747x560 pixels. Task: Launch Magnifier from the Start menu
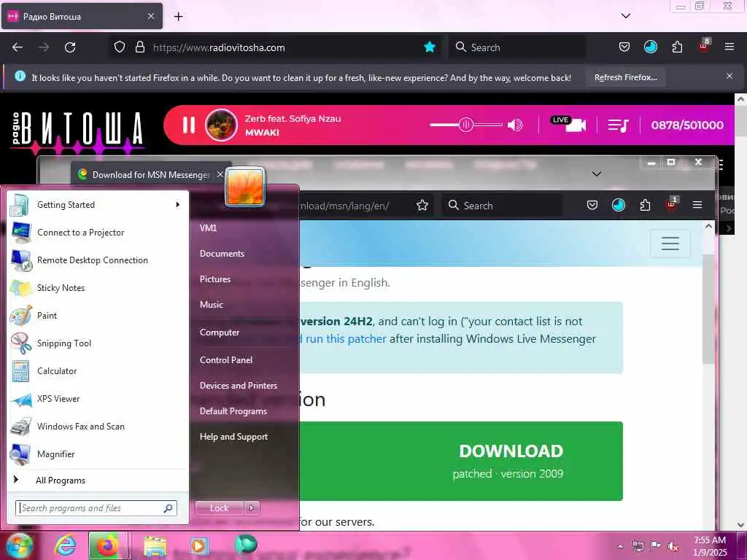98,454
